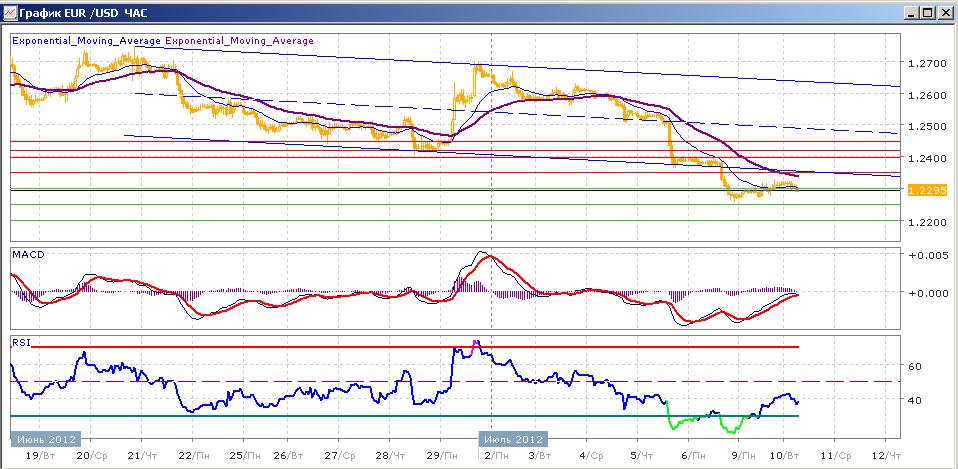The height and width of the screenshot is (469, 958).
Task: Click the 'Июль 2012' month marker
Action: [x=513, y=439]
